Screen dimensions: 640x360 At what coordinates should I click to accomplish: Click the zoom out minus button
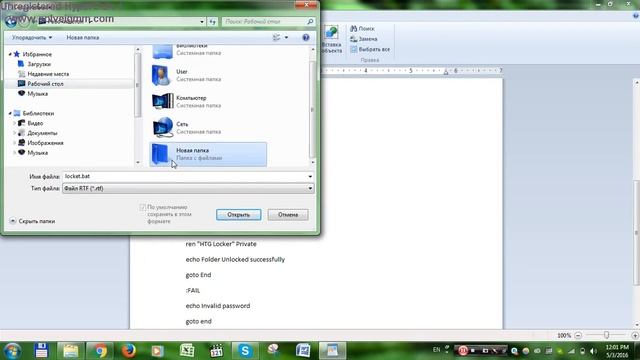[x=578, y=336]
